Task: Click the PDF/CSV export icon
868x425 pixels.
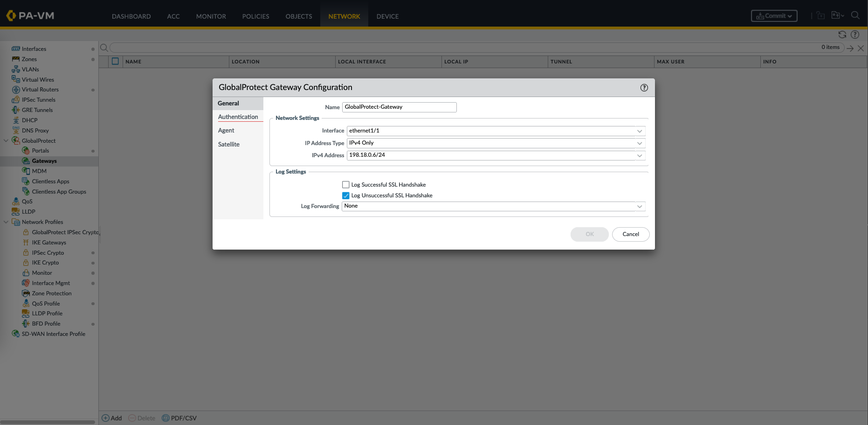Action: (x=165, y=418)
